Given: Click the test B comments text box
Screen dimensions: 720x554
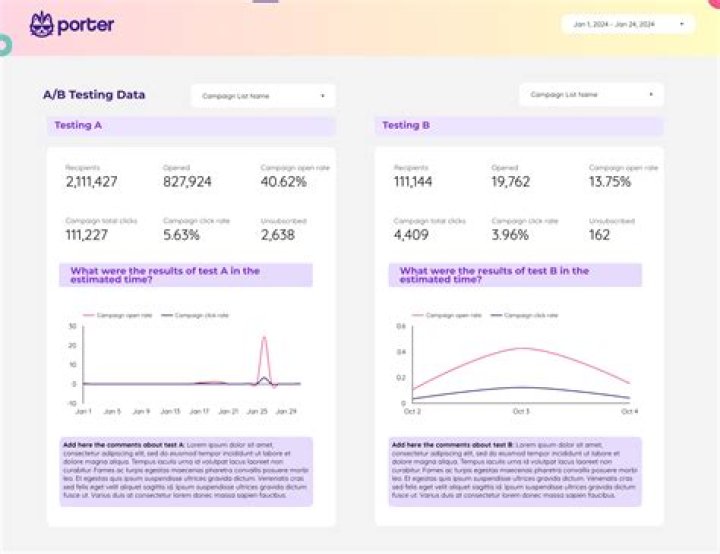Looking at the screenshot, I should pyautogui.click(x=515, y=471).
